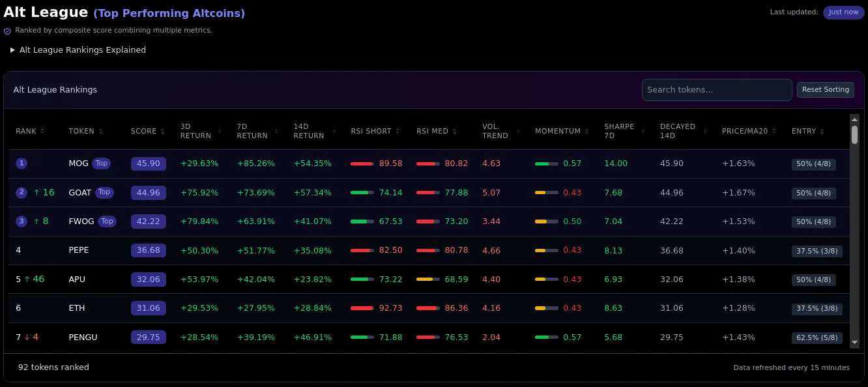
Task: Click the 37.5% (3/8) entry badge for PEPE
Action: pos(817,251)
